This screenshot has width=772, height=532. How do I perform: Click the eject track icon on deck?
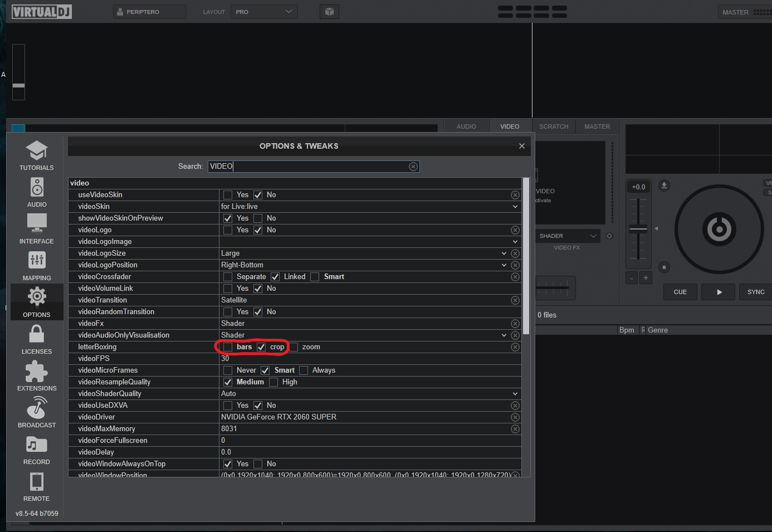pos(664,186)
